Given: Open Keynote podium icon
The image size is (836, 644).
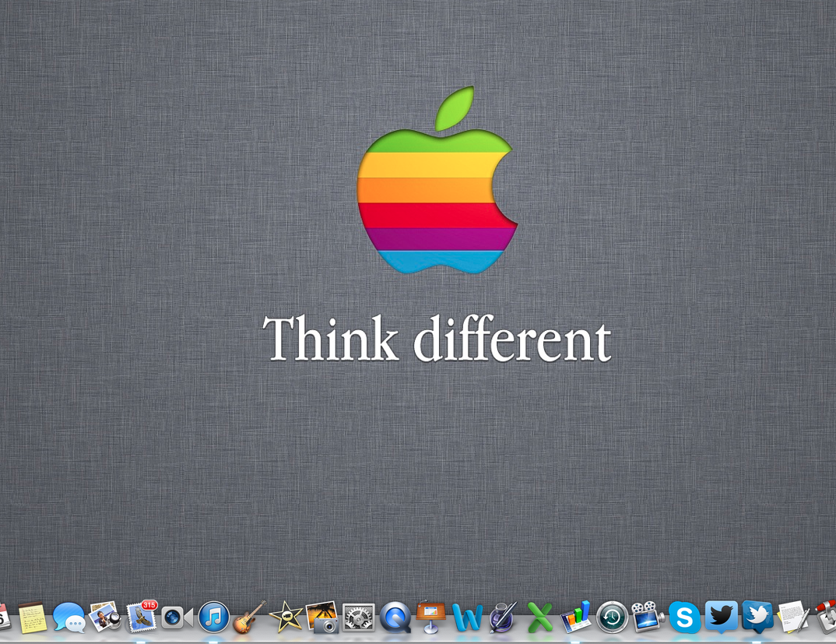Looking at the screenshot, I should point(430,618).
